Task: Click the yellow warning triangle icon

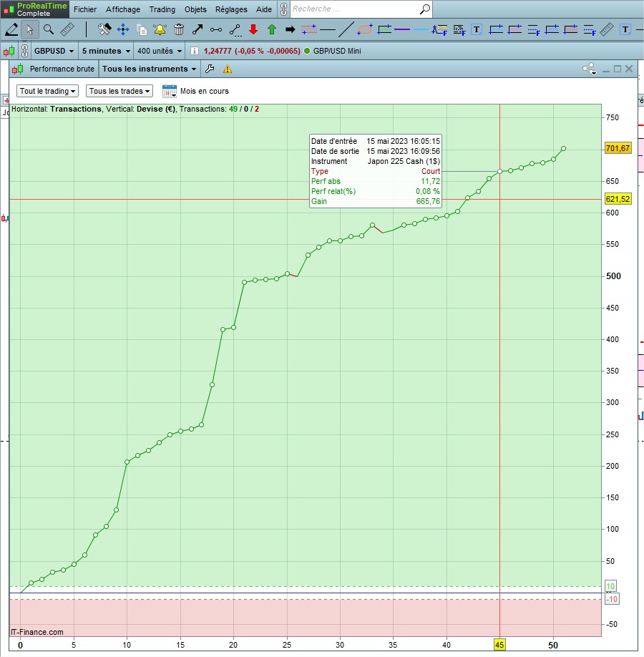Action: [228, 69]
